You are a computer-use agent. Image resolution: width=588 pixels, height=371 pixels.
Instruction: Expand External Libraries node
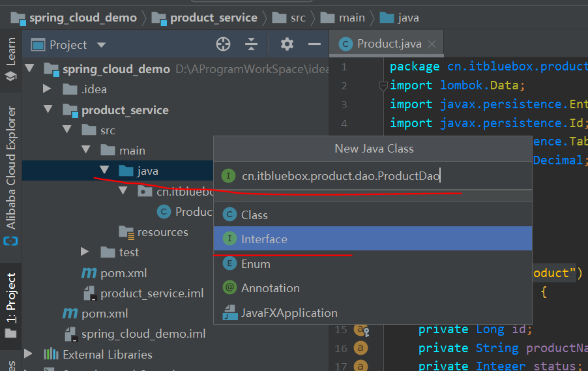[x=28, y=354]
